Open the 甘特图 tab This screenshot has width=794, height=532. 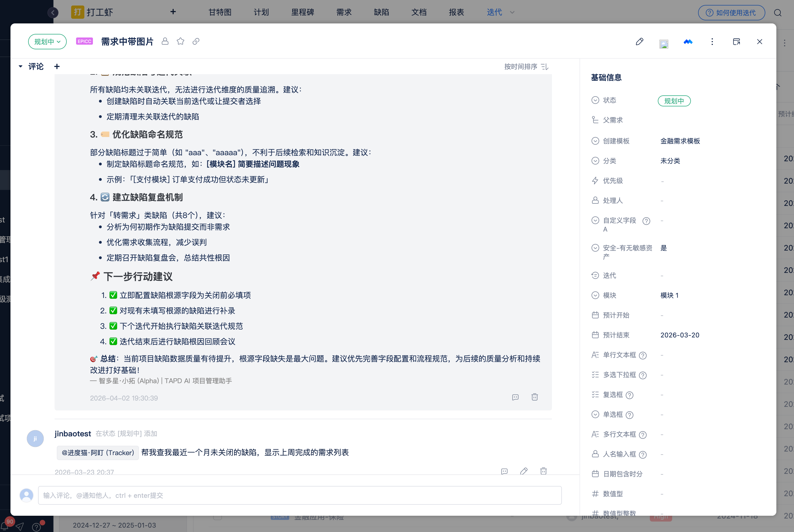[219, 13]
